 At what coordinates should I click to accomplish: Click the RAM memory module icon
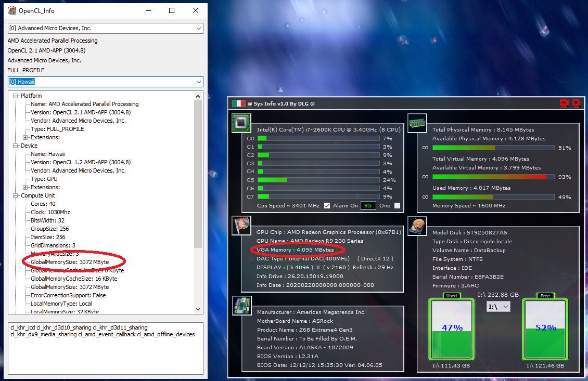click(417, 123)
